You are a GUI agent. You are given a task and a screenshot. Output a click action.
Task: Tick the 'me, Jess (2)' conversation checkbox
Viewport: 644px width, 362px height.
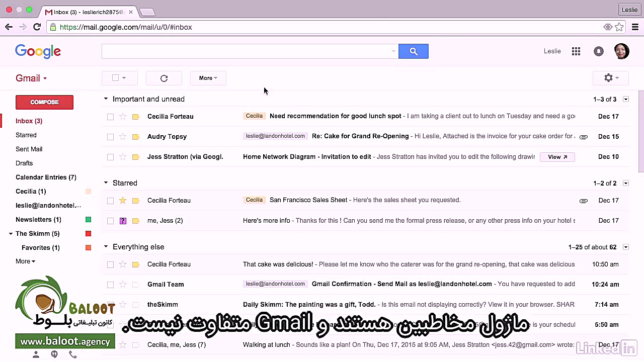[110, 221]
